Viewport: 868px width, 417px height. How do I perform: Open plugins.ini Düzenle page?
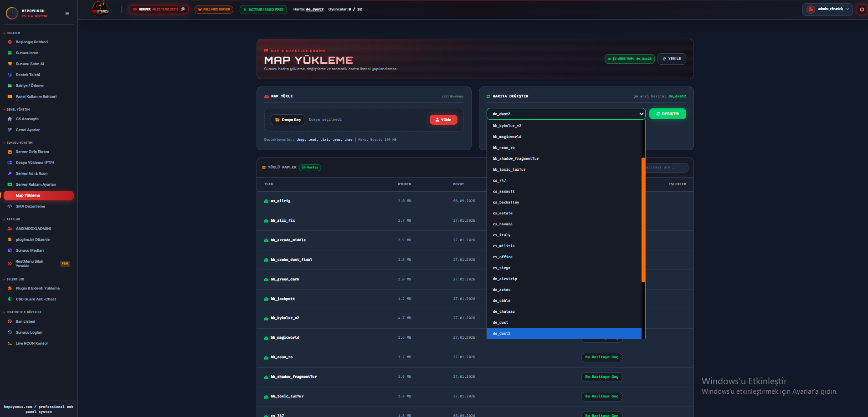click(32, 239)
